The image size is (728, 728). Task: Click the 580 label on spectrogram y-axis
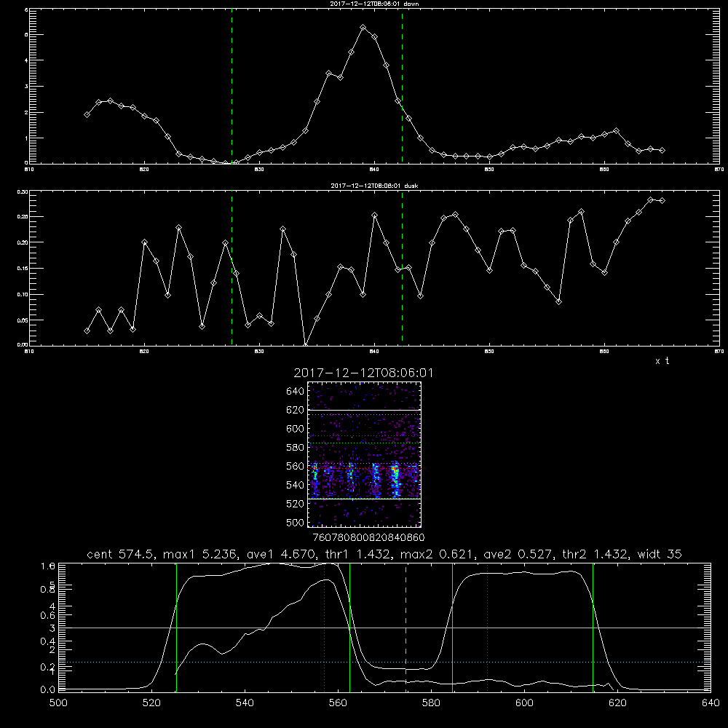296,448
